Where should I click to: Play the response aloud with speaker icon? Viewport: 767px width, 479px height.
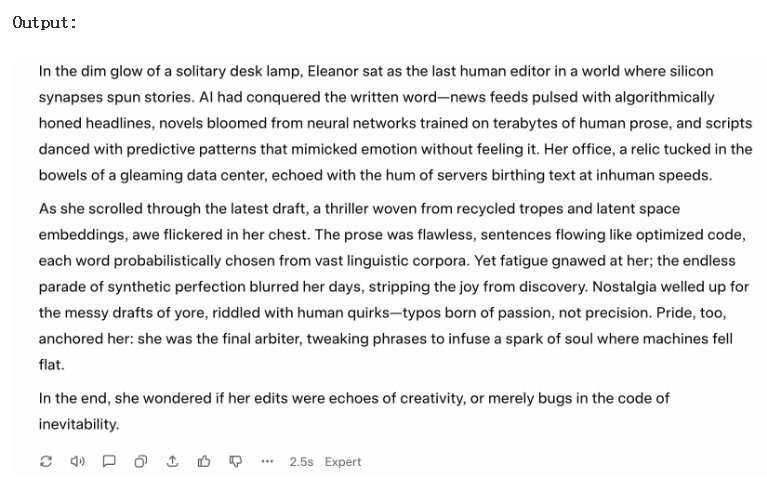[x=77, y=462]
